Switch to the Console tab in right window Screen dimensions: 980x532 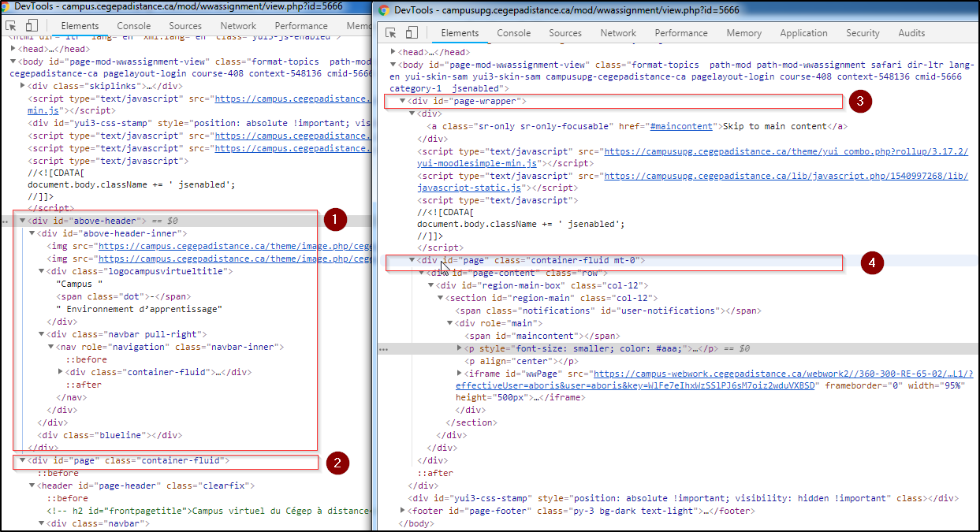513,33
